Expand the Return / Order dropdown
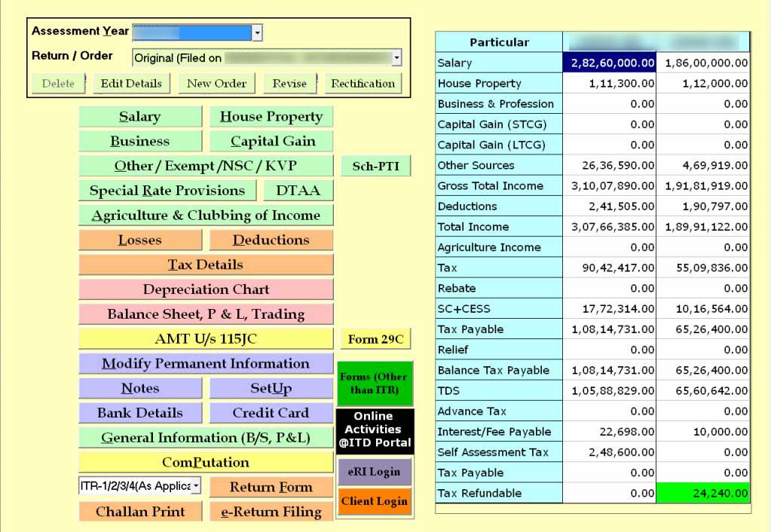 point(396,58)
